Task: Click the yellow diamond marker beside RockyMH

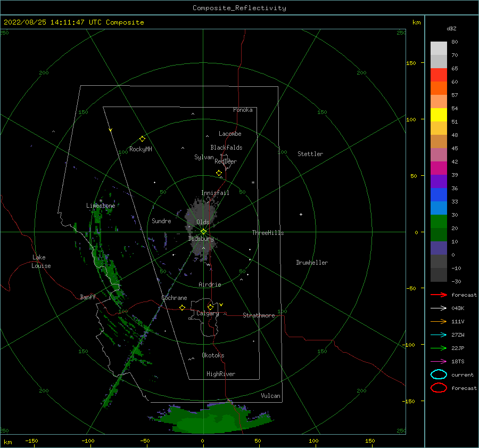Action: click(142, 139)
